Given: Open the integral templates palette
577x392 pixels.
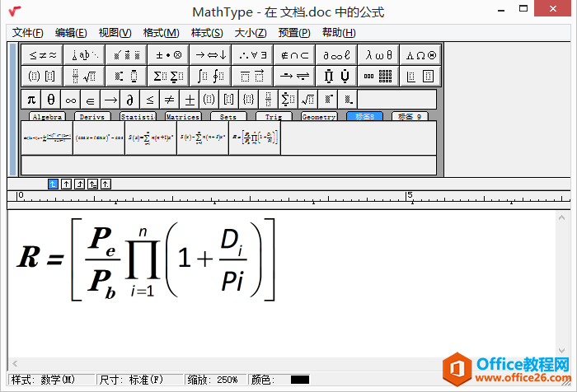Looking at the screenshot, I should pos(210,77).
